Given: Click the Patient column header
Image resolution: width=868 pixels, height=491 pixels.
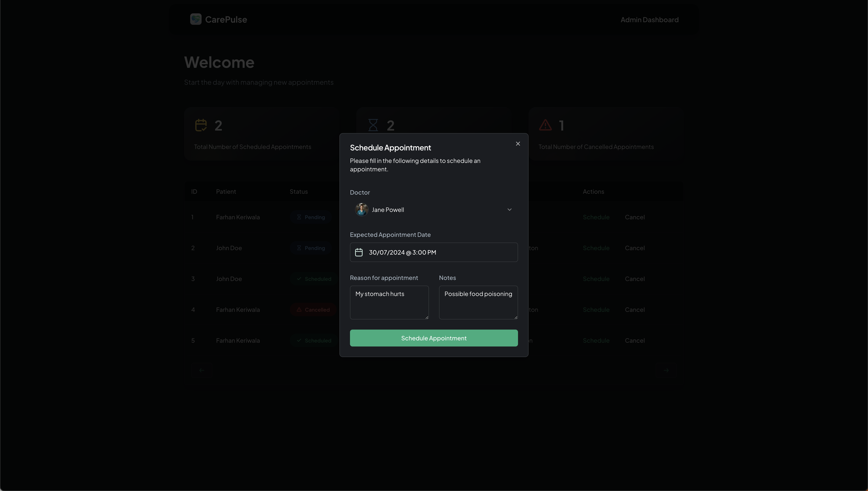Looking at the screenshot, I should pyautogui.click(x=226, y=192).
